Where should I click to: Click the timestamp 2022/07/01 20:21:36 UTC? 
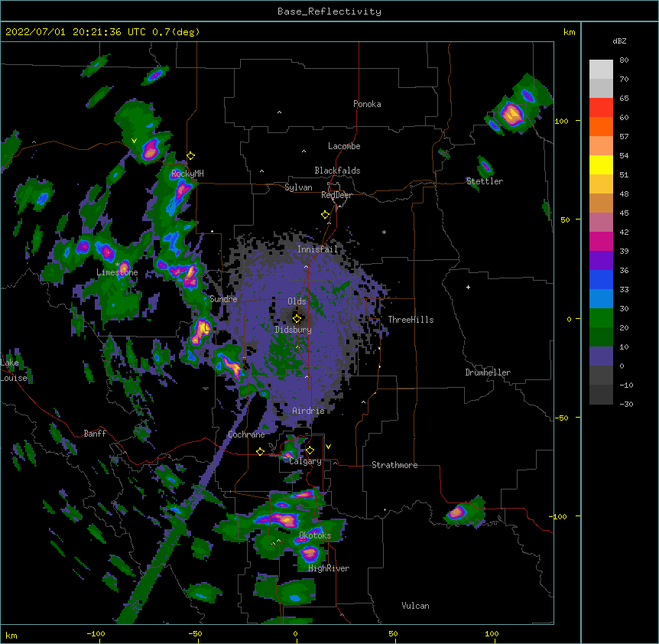[x=76, y=32]
